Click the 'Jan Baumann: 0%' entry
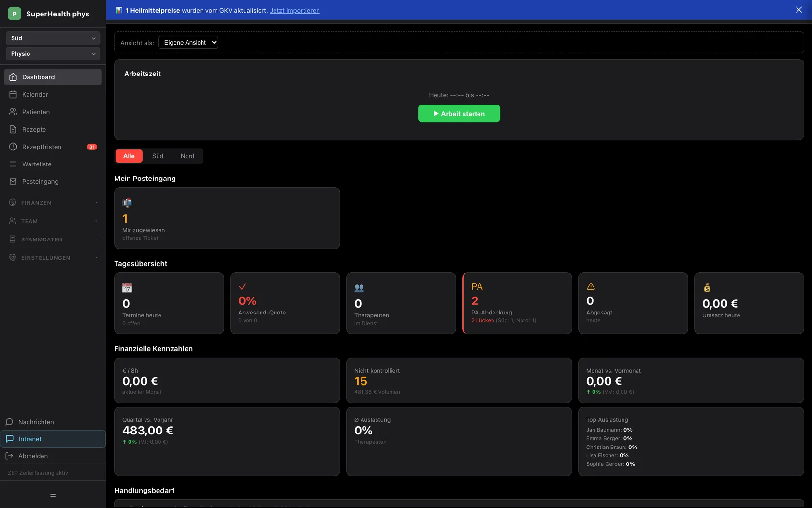The width and height of the screenshot is (812, 508). pyautogui.click(x=609, y=430)
